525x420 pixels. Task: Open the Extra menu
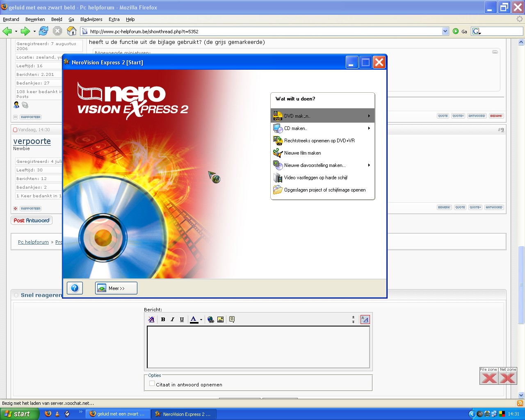(x=114, y=19)
